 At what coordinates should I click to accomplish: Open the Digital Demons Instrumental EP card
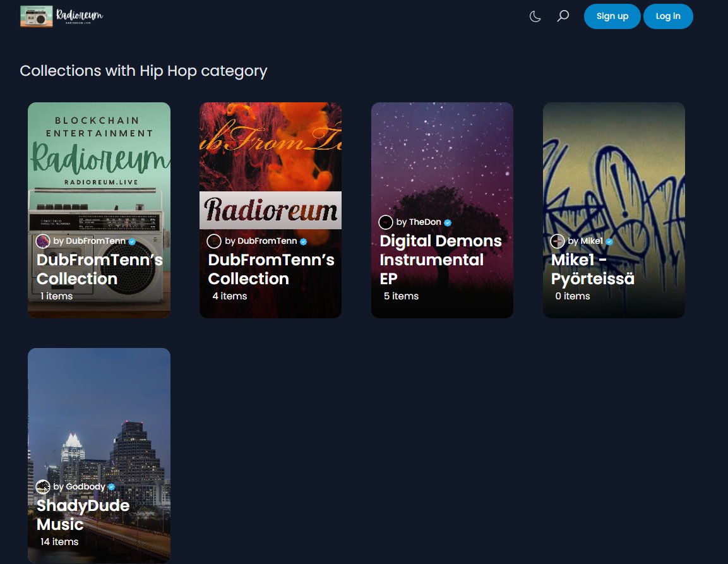[x=442, y=210]
